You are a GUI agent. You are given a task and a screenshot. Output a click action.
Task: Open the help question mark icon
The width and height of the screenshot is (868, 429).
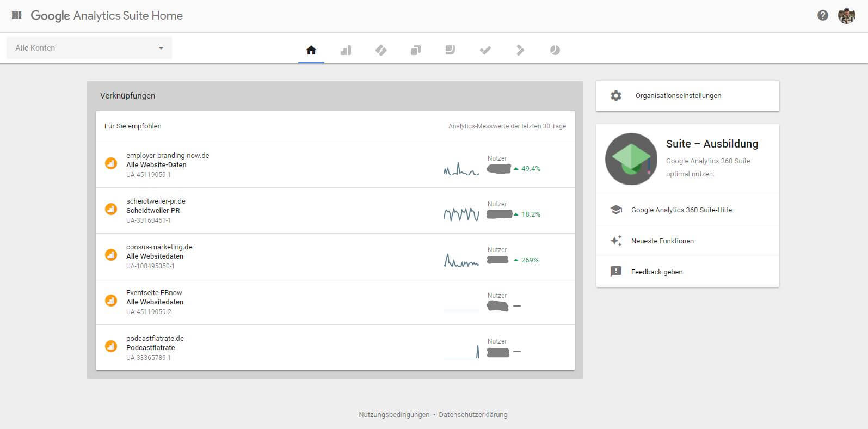823,15
